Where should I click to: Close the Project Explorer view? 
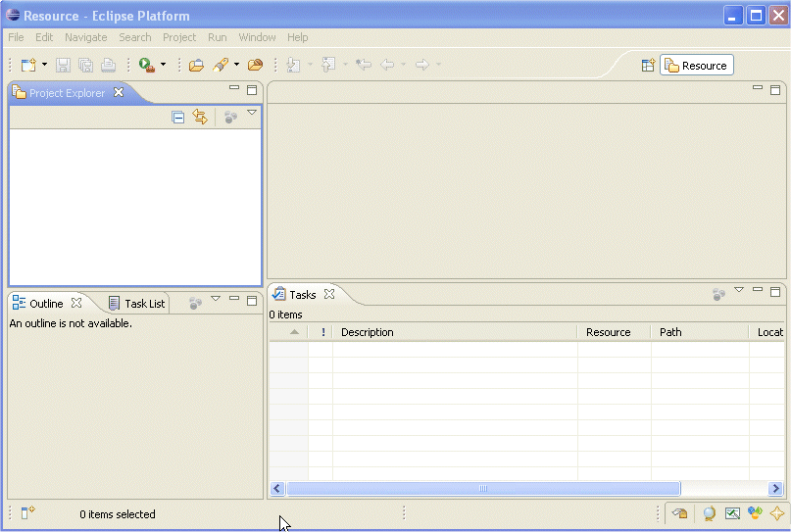[x=119, y=92]
